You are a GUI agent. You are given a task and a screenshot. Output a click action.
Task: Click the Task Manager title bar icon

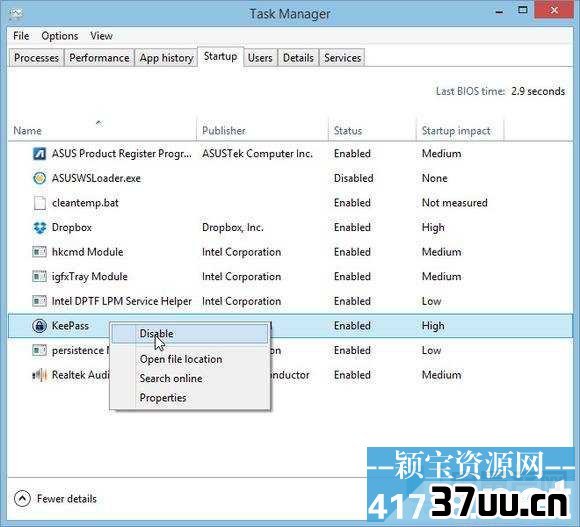point(16,14)
